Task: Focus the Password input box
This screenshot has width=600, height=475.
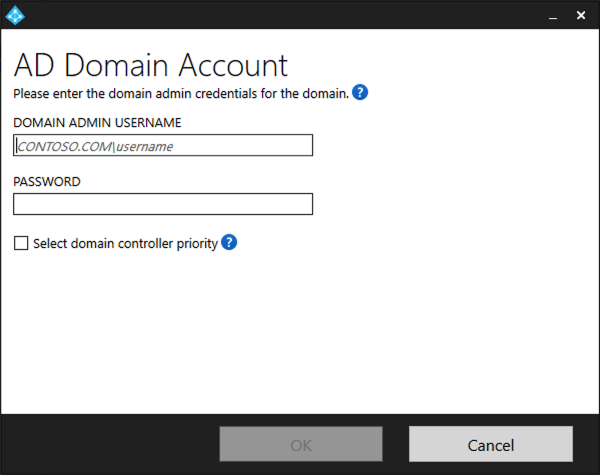Action: (163, 204)
